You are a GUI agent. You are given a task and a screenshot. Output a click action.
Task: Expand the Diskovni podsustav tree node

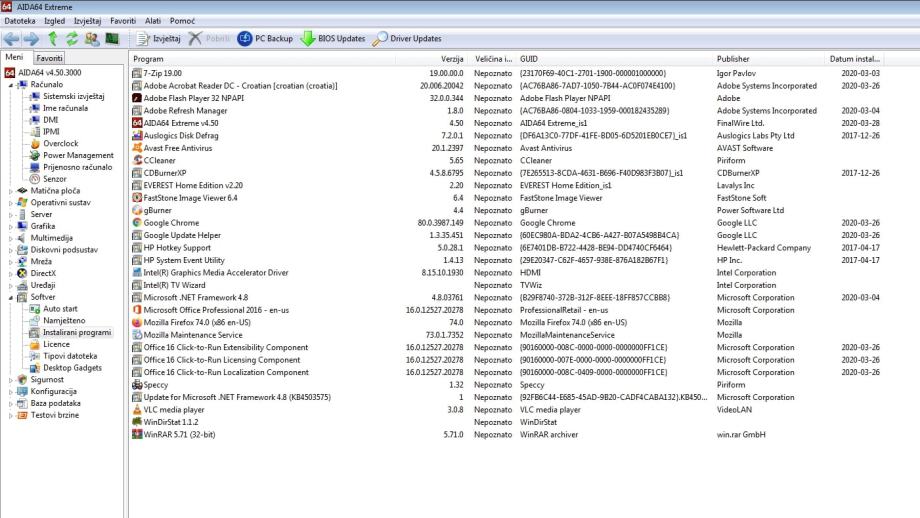pyautogui.click(x=11, y=250)
